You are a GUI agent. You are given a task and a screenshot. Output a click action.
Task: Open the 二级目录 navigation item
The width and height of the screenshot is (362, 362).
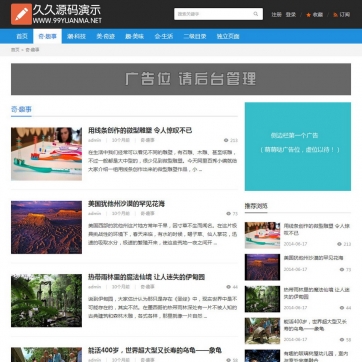195,36
